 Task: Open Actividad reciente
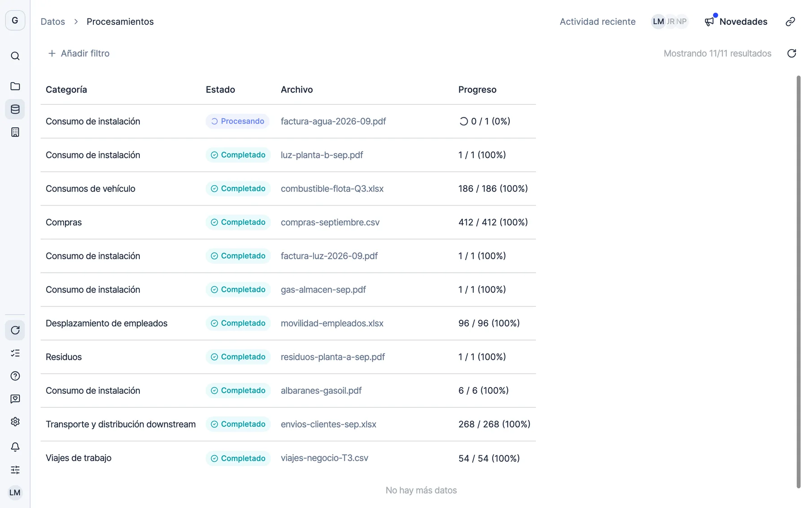(x=597, y=22)
